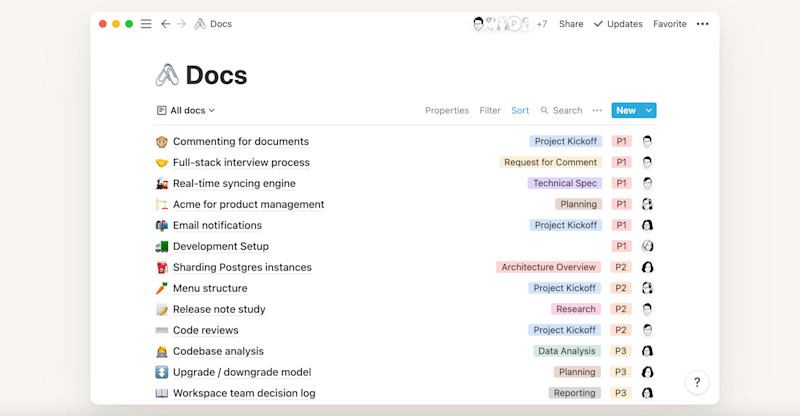Screen dimensions: 800x416
Task: Open Acme for product management page
Action: coord(248,204)
